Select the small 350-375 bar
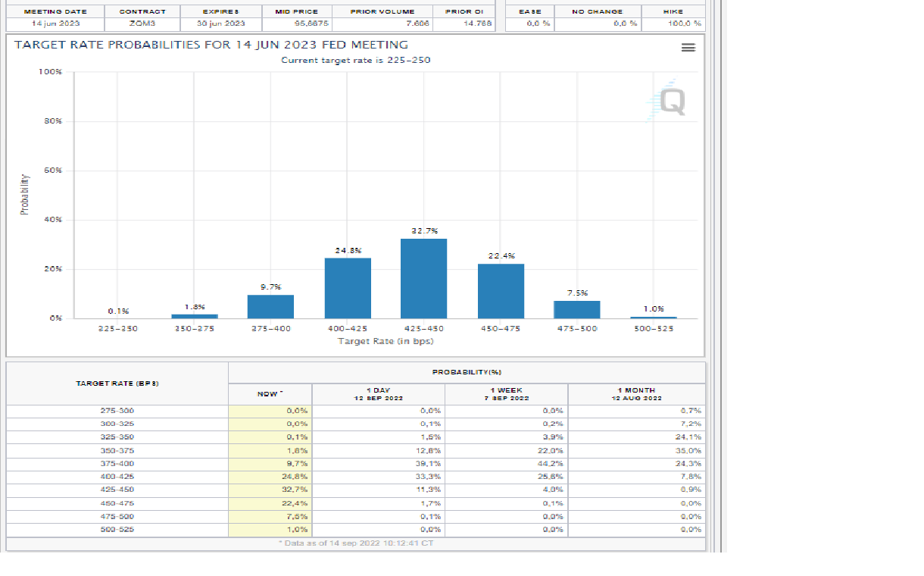Image resolution: width=924 pixels, height=576 pixels. tap(195, 315)
